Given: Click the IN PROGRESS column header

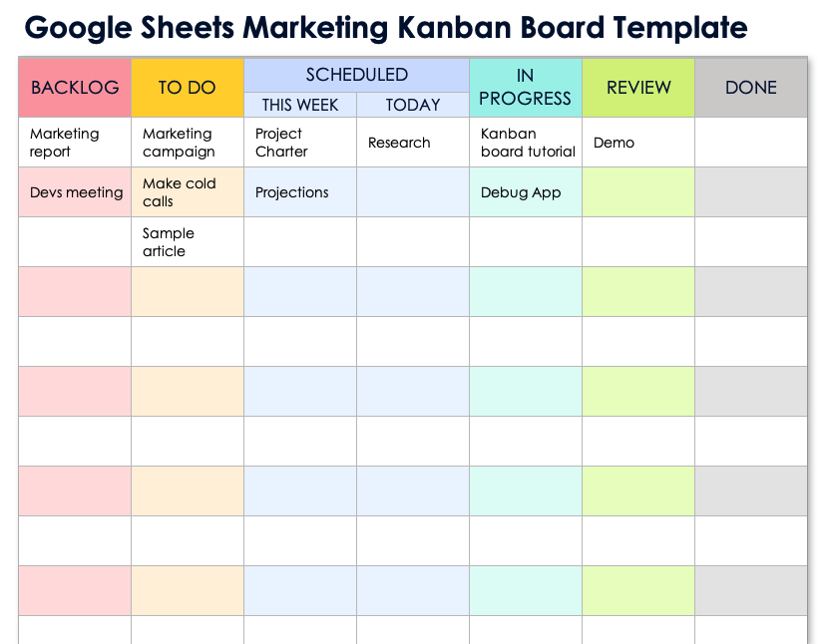Looking at the screenshot, I should tap(525, 88).
